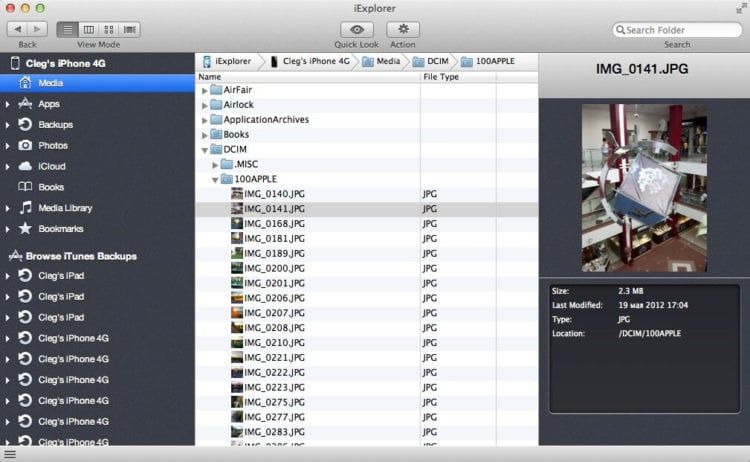This screenshot has height=462, width=750.
Task: Select Apps in the sidebar
Action: (49, 104)
